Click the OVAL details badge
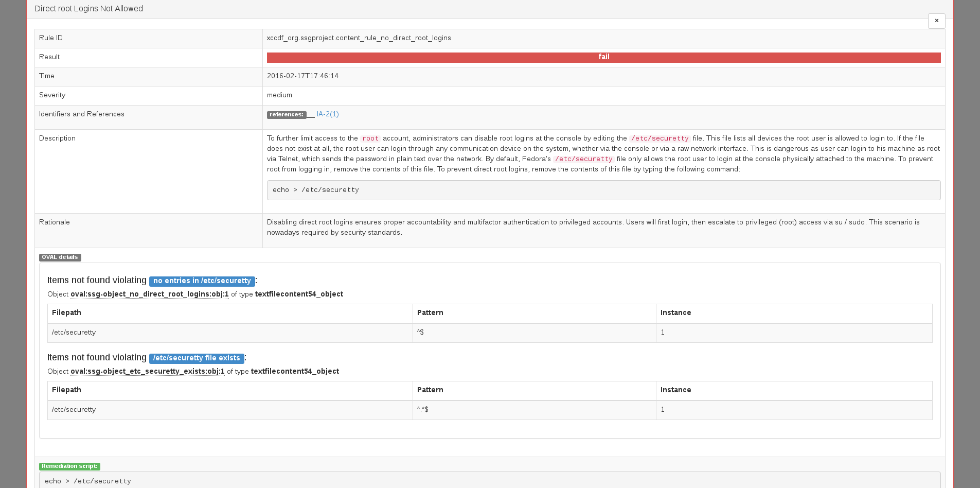This screenshot has height=488, width=980. click(x=60, y=257)
